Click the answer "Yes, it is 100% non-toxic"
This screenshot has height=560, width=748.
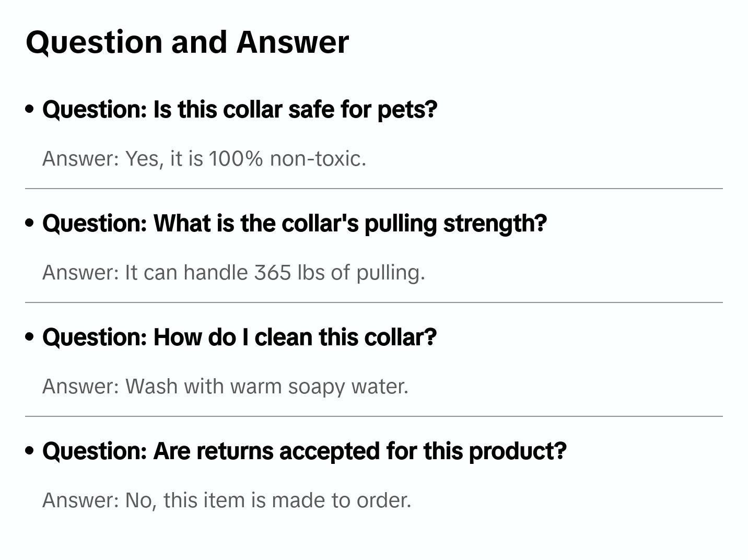click(x=204, y=158)
